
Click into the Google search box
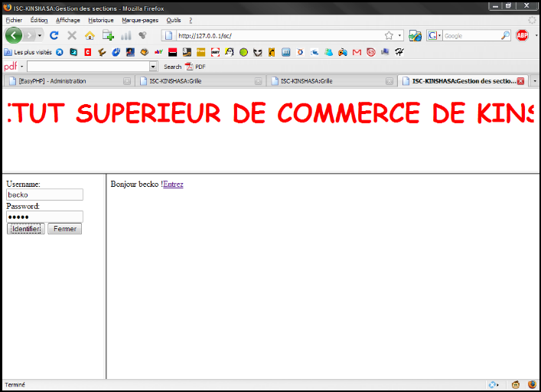click(471, 35)
